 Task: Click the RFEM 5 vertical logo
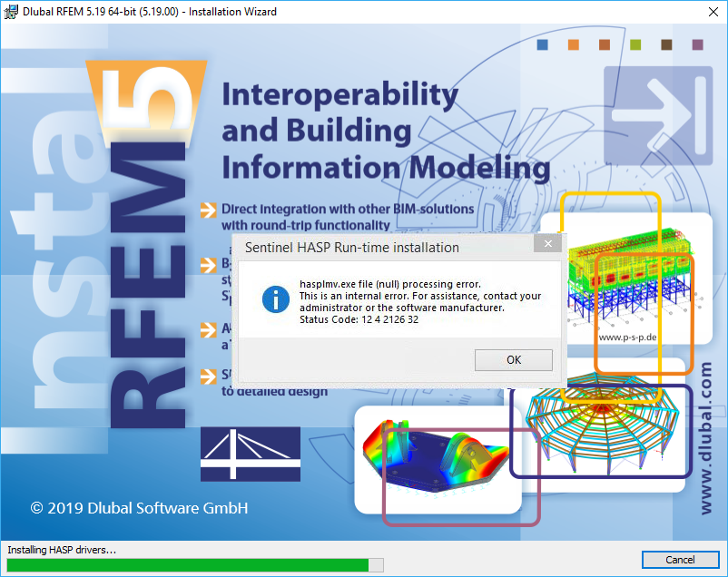(x=147, y=244)
